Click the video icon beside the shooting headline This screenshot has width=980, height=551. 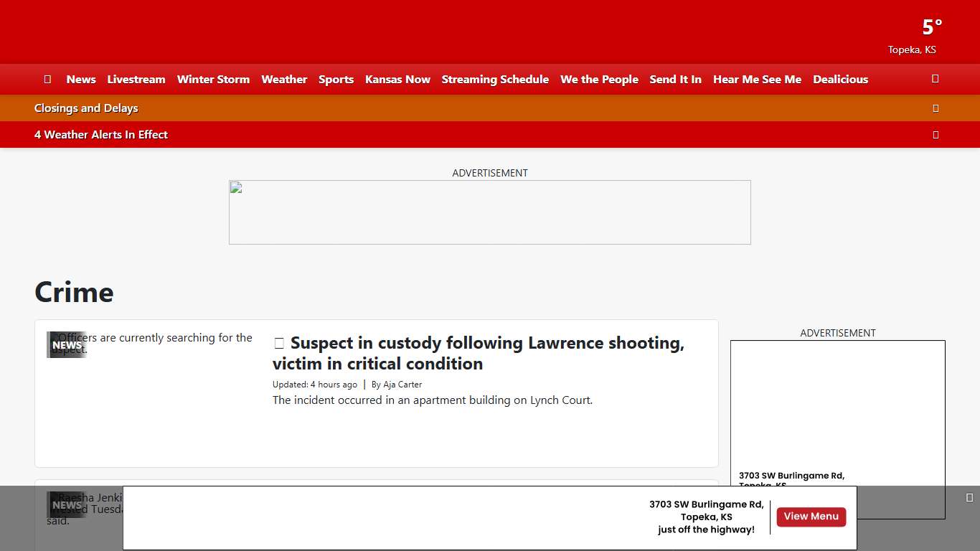click(x=279, y=344)
